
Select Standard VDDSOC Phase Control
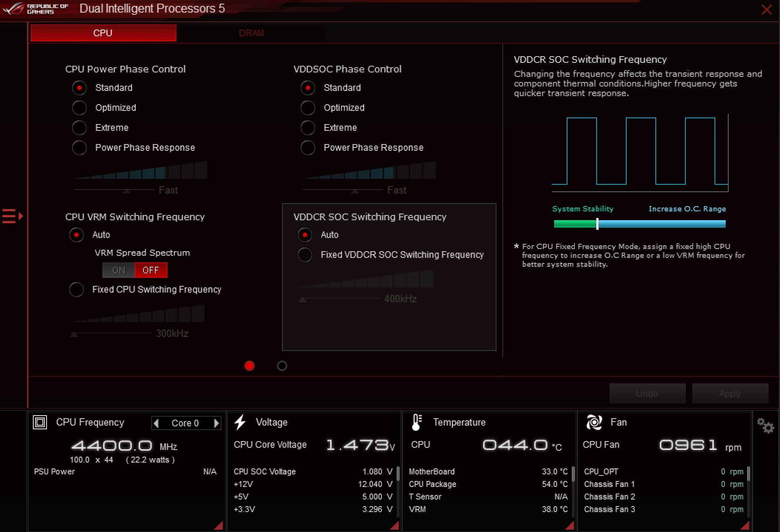point(308,88)
